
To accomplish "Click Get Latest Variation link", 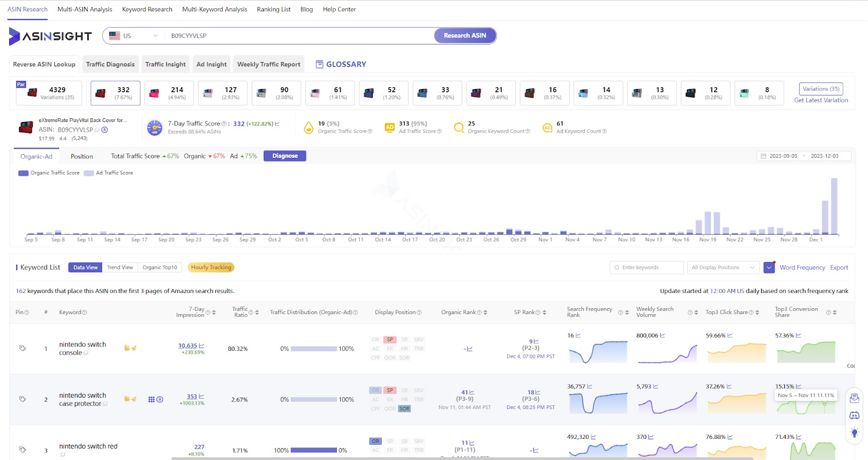I will pos(821,100).
